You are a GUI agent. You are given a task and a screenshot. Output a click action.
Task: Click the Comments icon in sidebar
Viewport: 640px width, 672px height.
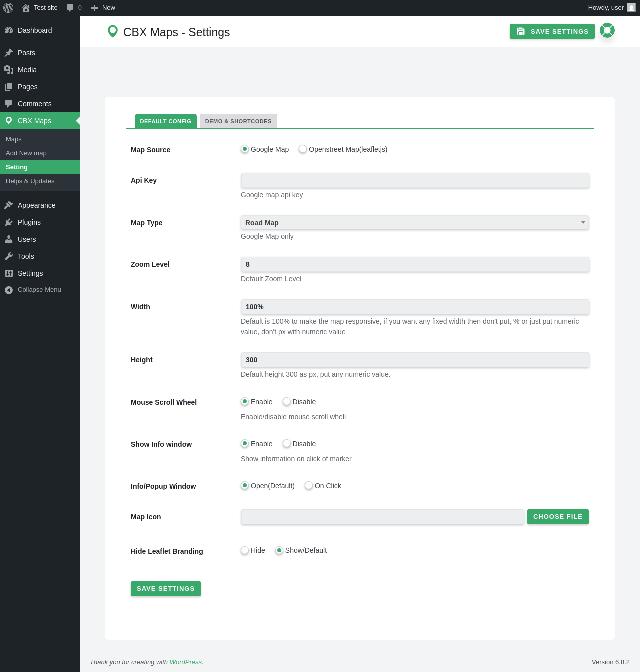pyautogui.click(x=9, y=104)
